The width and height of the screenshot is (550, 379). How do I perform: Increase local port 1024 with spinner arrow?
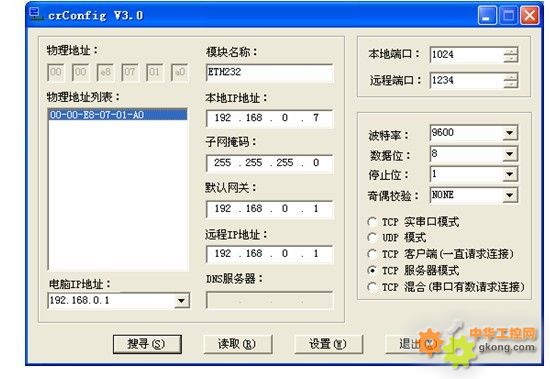511,51
